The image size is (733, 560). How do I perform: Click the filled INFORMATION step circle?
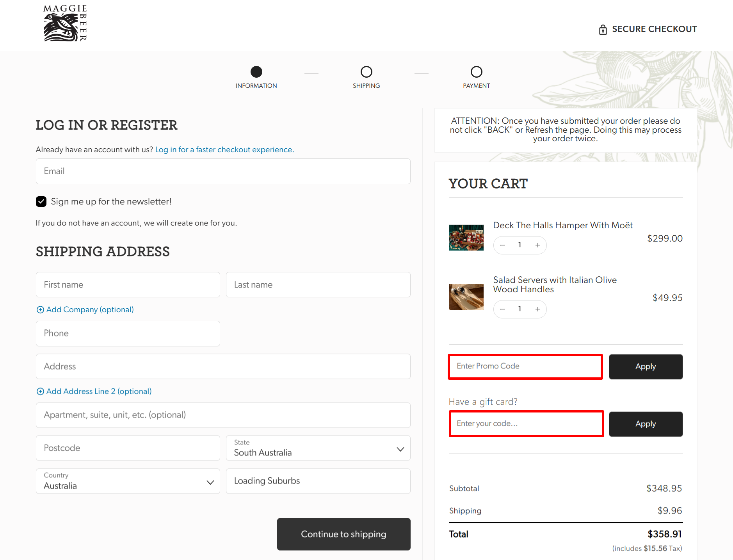[256, 72]
